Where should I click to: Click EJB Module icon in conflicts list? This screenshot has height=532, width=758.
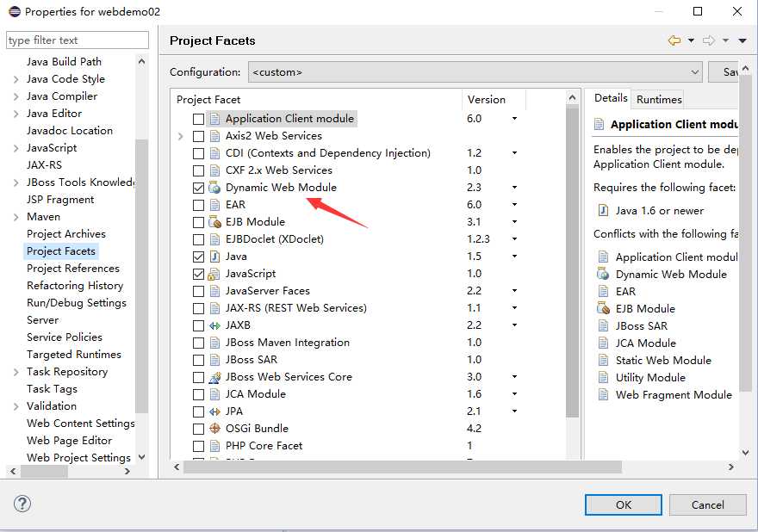point(603,308)
